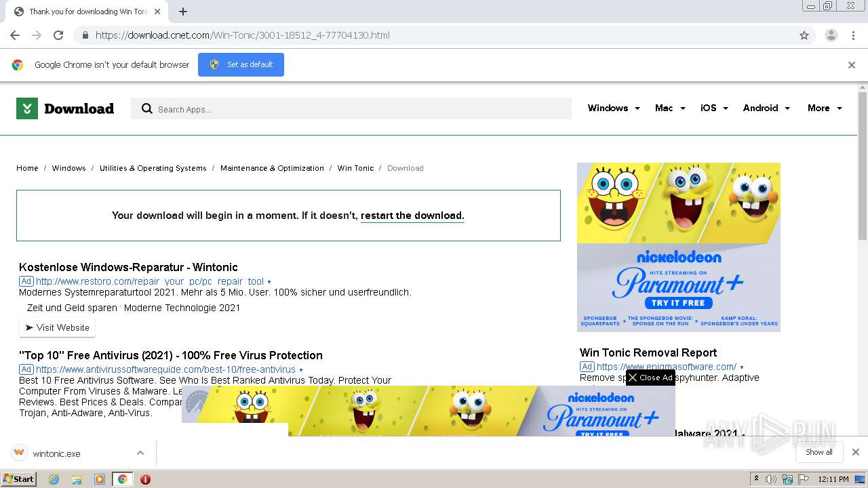Screen dimensions: 868x488
Task: Click the taskbar clock showing 12:11 PM
Action: 833,479
